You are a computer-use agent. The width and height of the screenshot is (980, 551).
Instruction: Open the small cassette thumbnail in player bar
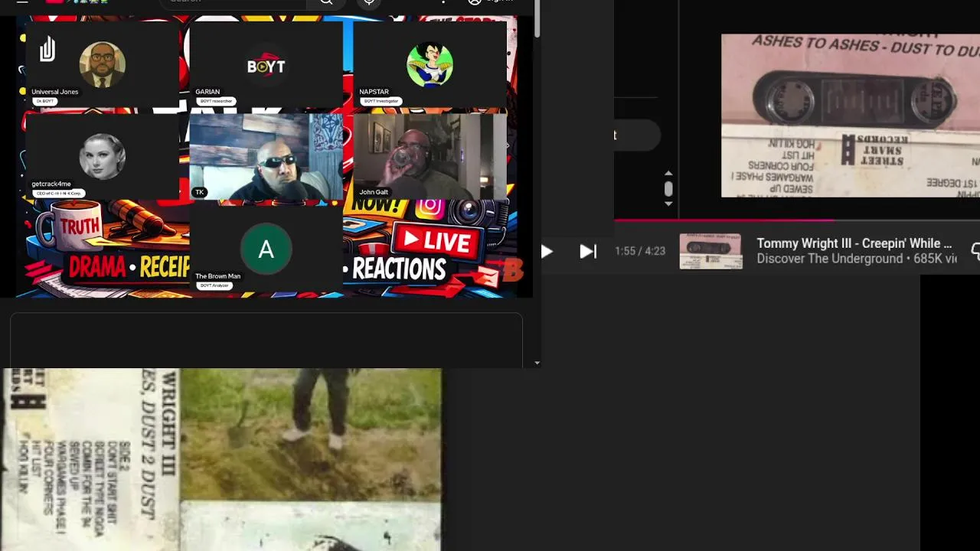point(710,251)
